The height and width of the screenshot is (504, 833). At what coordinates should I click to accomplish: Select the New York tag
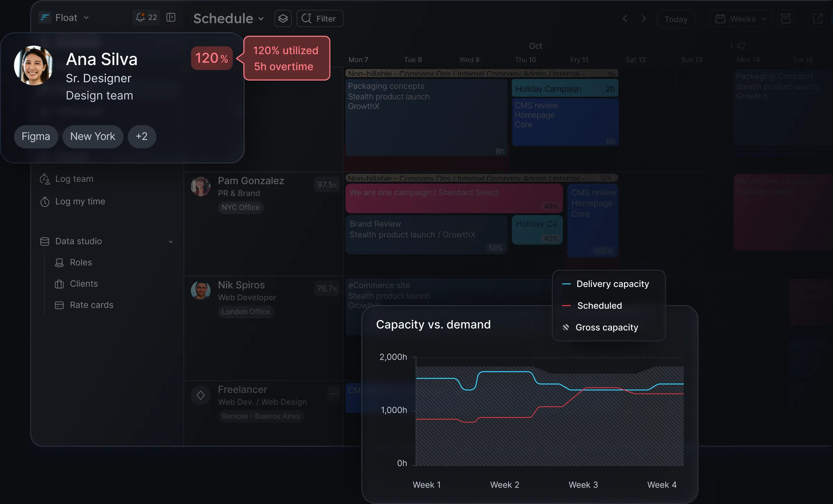pos(93,136)
